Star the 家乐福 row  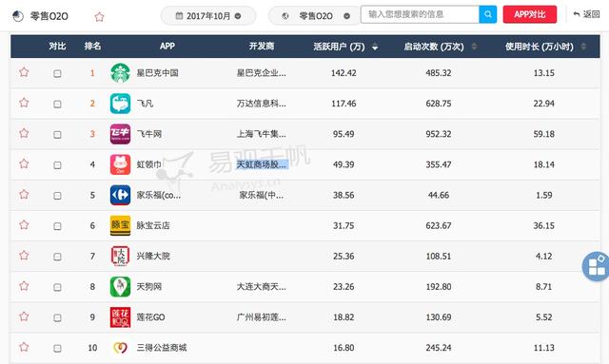coord(24,195)
